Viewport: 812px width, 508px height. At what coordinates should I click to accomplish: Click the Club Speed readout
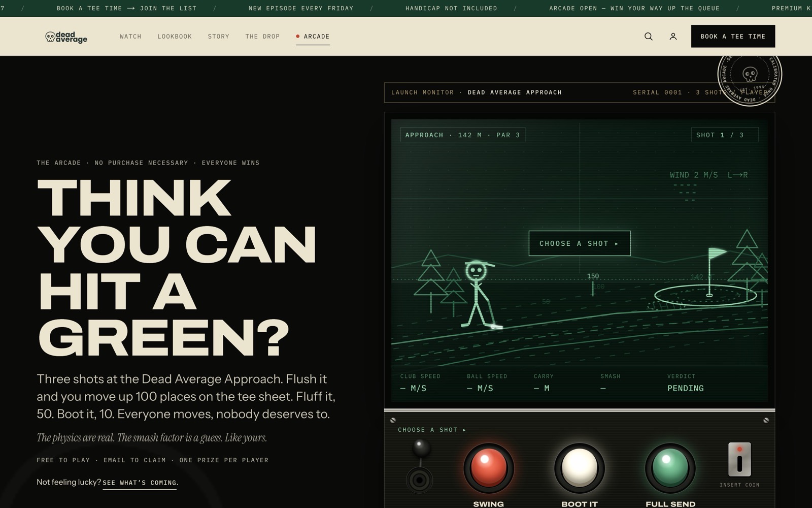[x=420, y=383]
